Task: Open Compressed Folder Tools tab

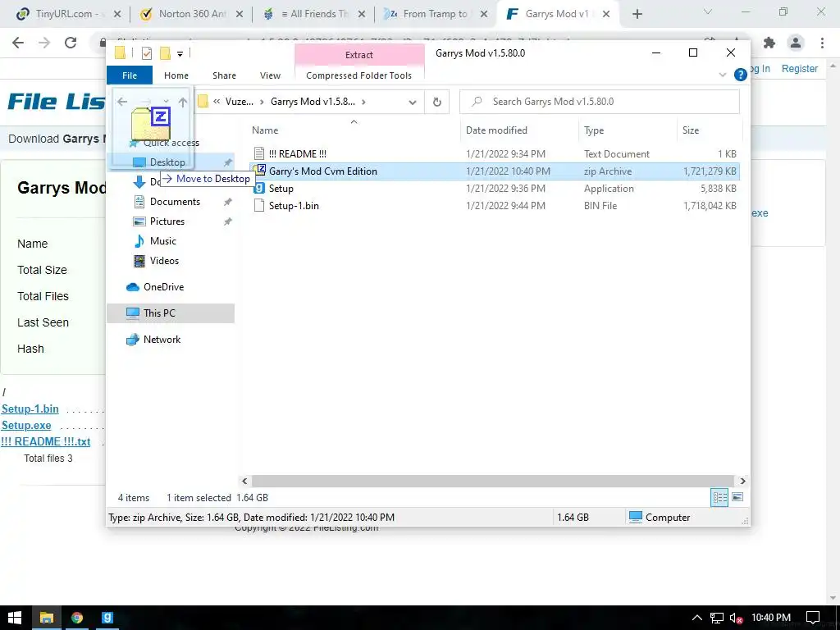Action: pos(359,75)
